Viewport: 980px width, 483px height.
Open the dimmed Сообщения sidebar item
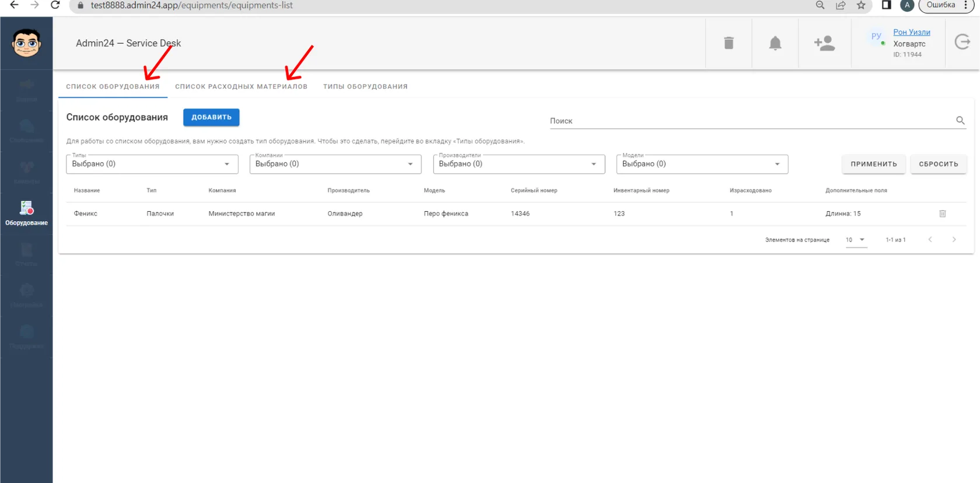point(26,131)
